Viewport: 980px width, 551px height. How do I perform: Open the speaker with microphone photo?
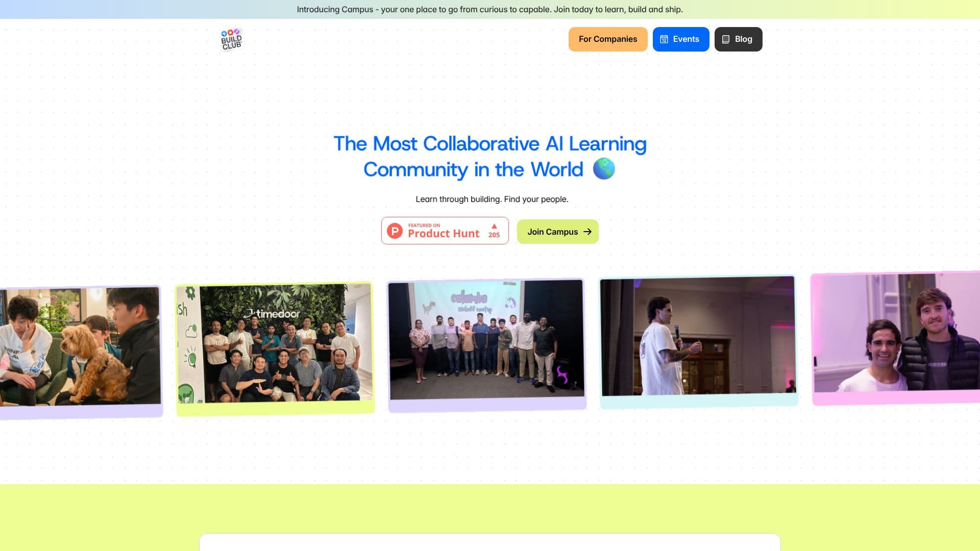pyautogui.click(x=698, y=341)
